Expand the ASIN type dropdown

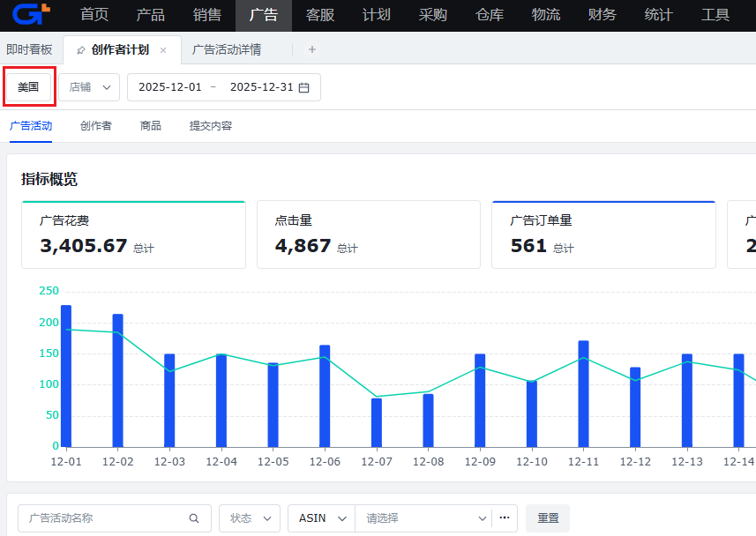322,518
